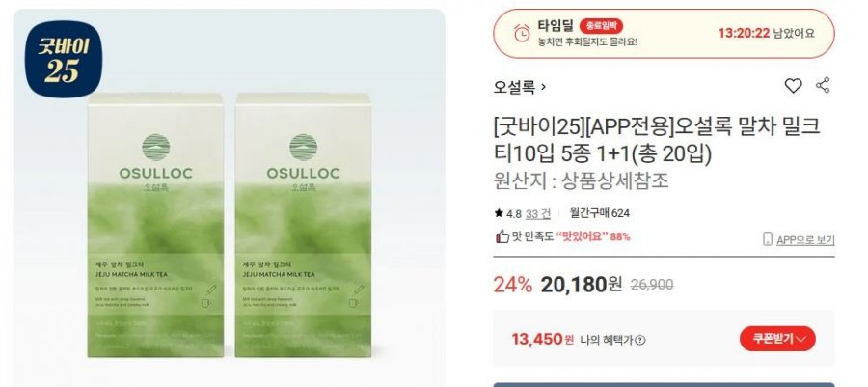The image size is (868, 387).
Task: Click the share icon
Action: click(x=823, y=85)
